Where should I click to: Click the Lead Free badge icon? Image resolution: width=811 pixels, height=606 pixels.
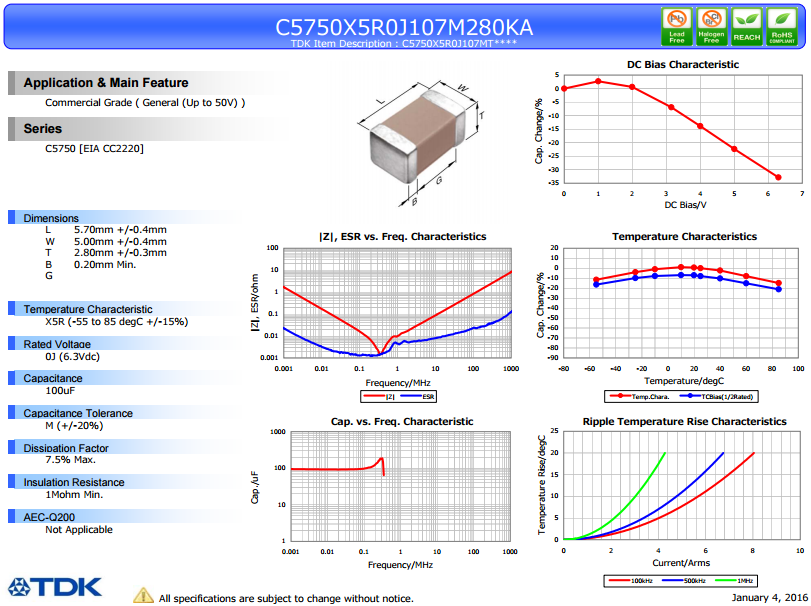pos(677,26)
